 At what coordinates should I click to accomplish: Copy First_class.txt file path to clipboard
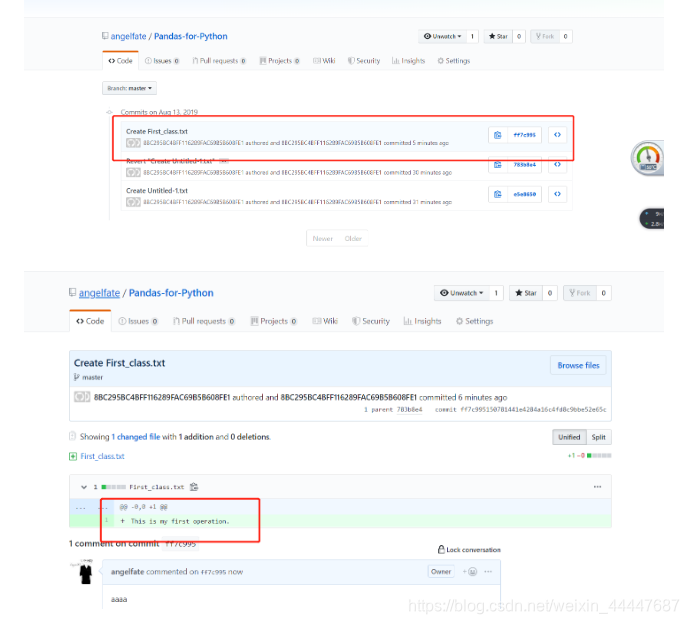click(194, 487)
